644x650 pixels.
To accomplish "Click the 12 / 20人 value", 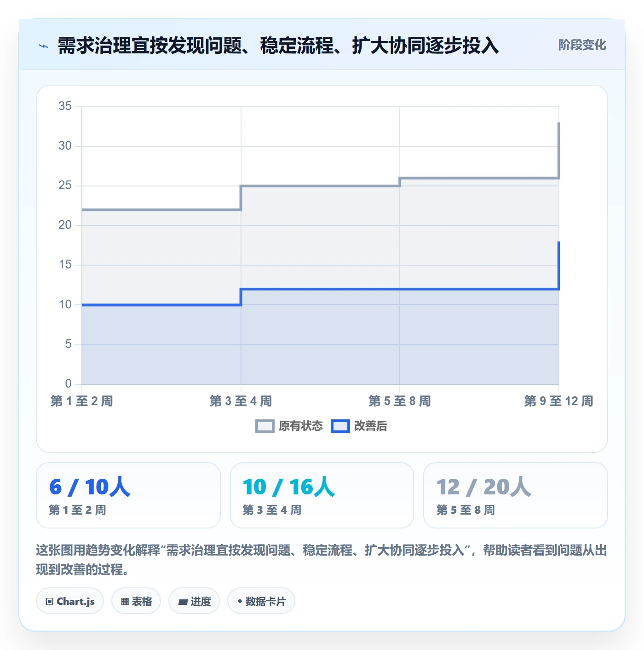I will (484, 487).
